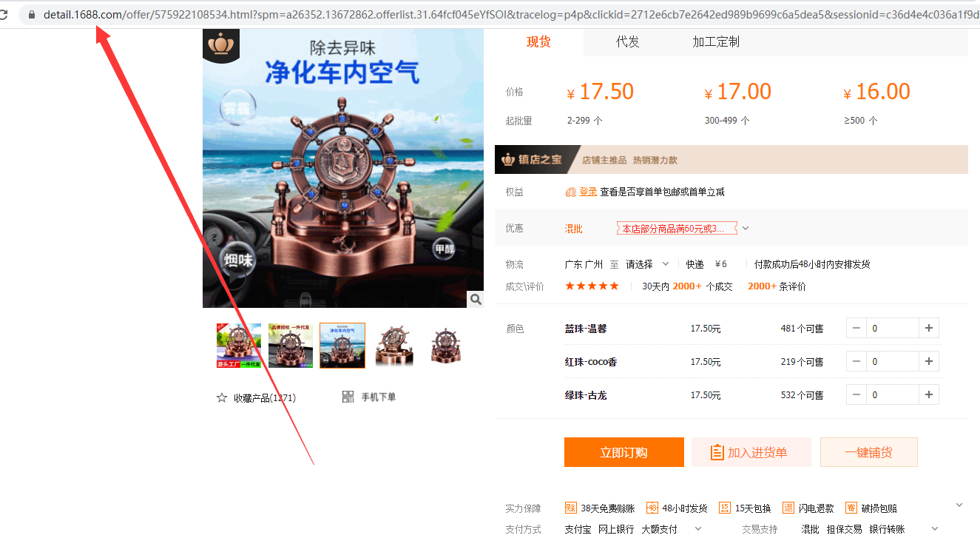Click the browser reload icon
Image resolution: width=980 pixels, height=558 pixels.
[3, 14]
